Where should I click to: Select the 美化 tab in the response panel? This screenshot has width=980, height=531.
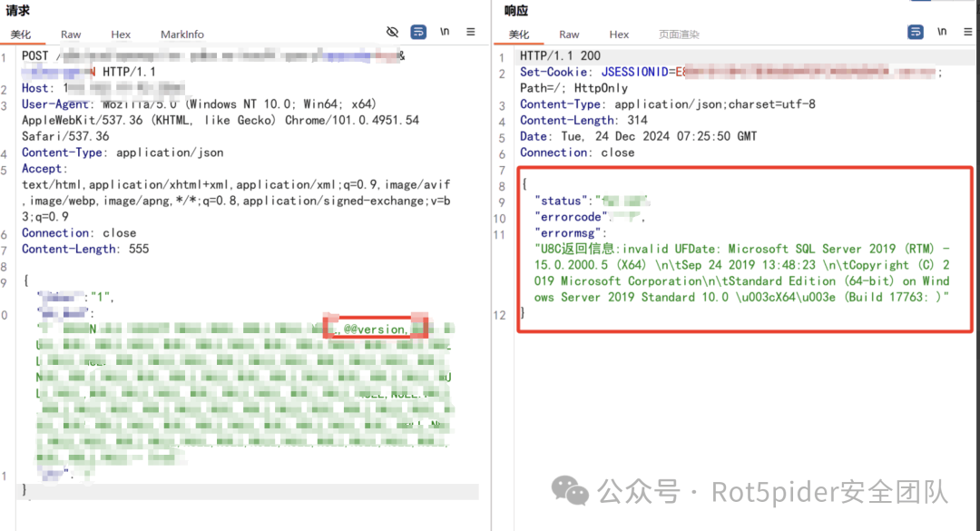(x=519, y=34)
